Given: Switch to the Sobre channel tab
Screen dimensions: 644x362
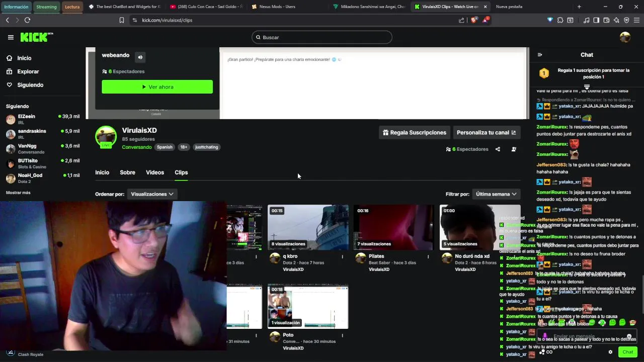Looking at the screenshot, I should point(127,172).
